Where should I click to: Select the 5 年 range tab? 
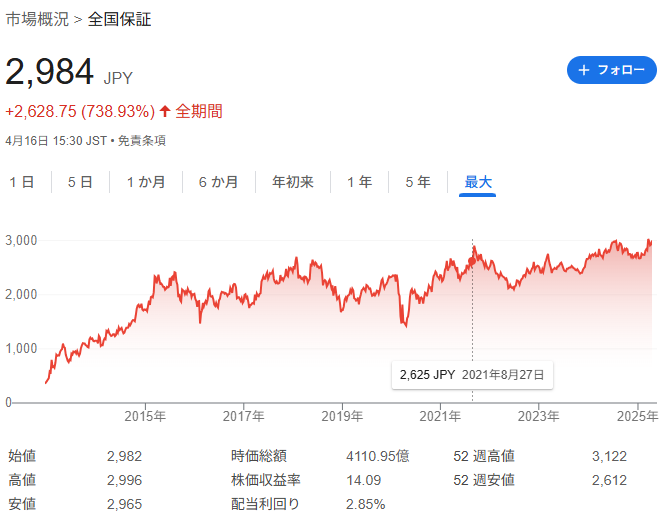(x=418, y=182)
